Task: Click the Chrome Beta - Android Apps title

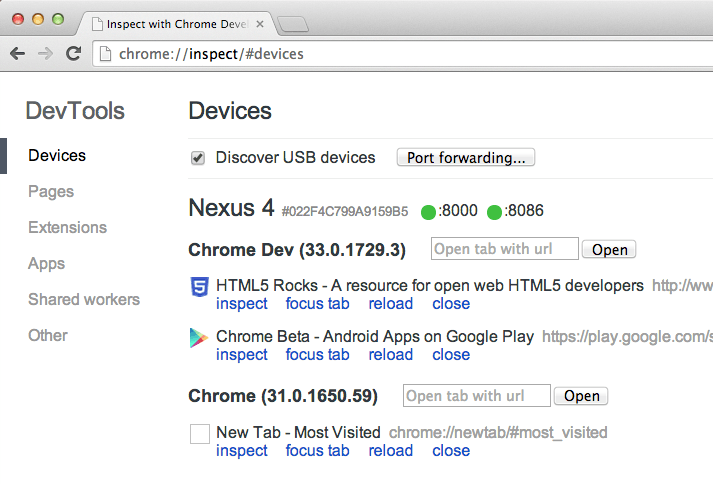Action: click(x=375, y=337)
